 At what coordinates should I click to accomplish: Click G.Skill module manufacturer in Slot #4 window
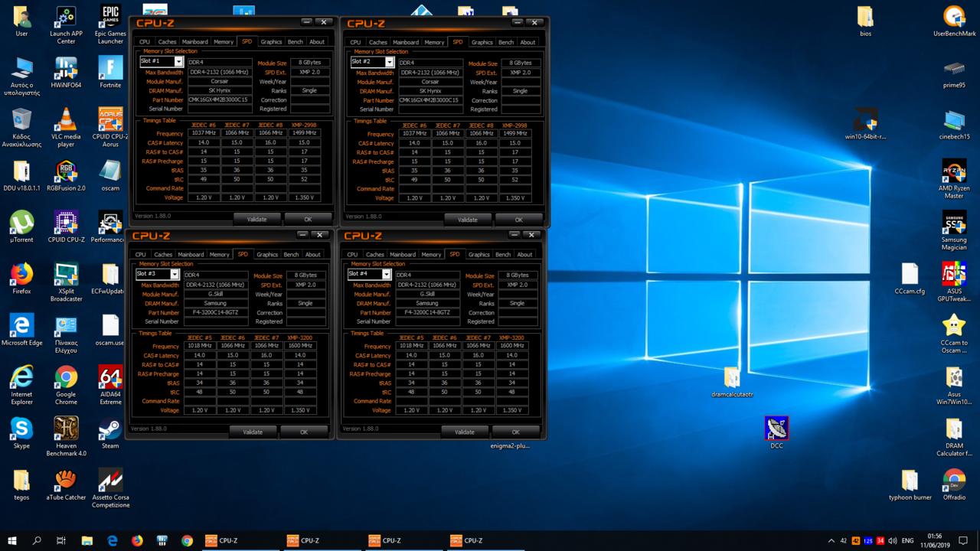pyautogui.click(x=427, y=294)
